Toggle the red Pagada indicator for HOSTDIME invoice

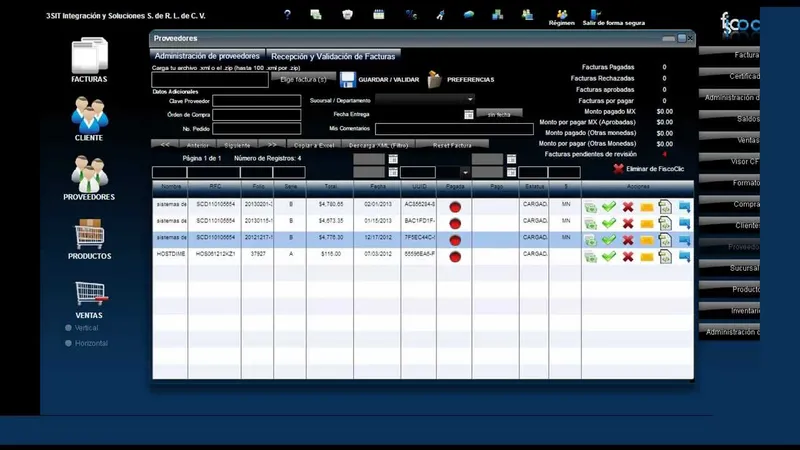coord(455,257)
